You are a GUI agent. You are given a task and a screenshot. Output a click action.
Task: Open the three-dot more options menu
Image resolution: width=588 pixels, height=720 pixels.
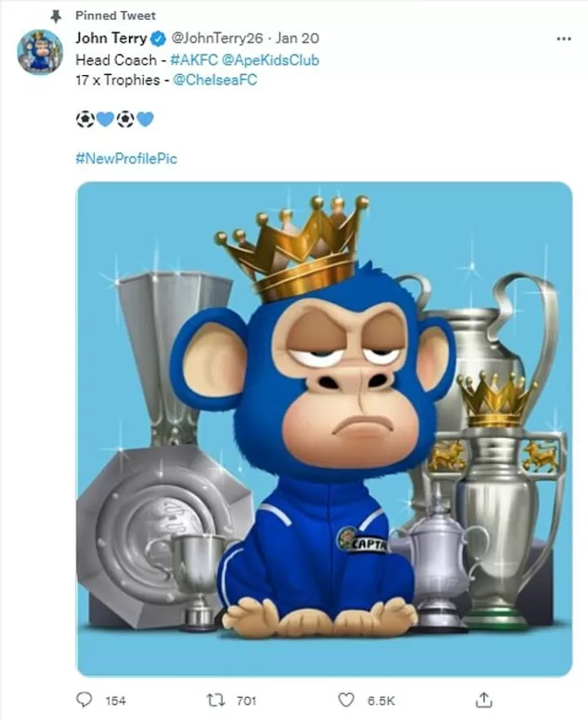point(563,38)
